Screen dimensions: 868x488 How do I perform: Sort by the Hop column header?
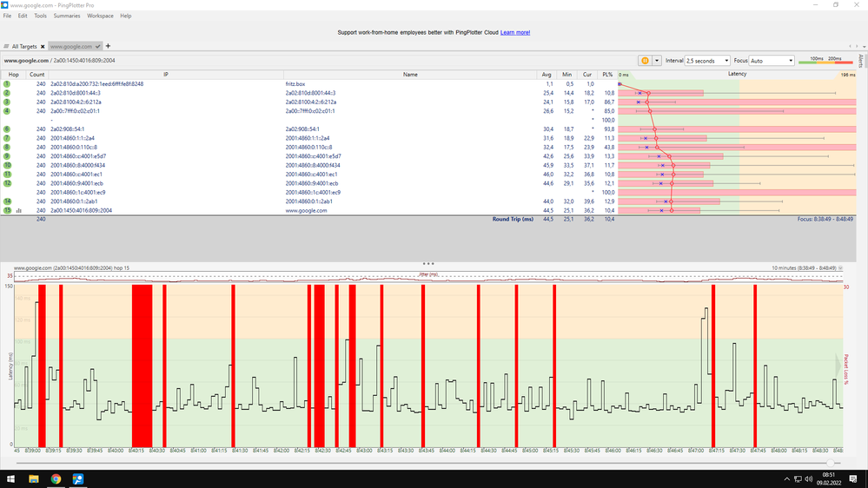(x=13, y=75)
